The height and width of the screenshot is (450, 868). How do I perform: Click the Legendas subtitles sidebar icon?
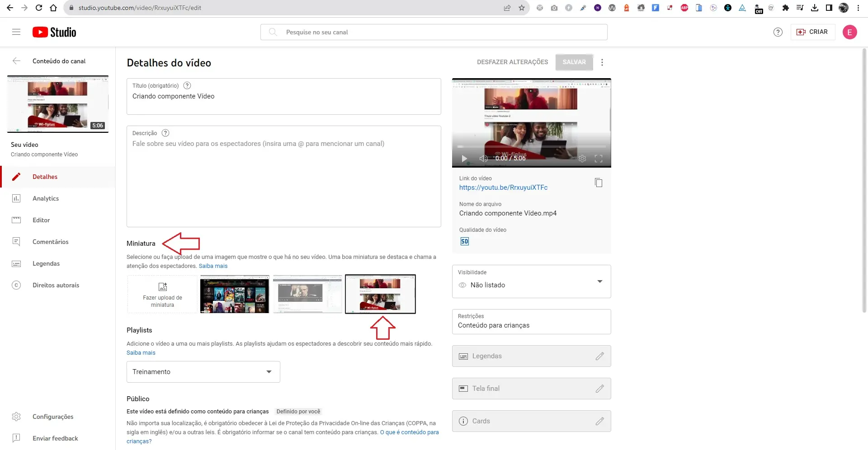(x=16, y=263)
